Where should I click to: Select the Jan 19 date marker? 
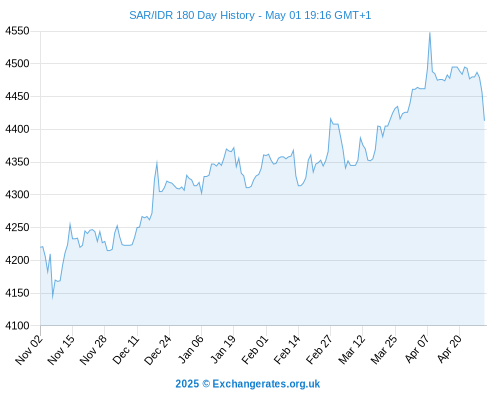(x=223, y=349)
